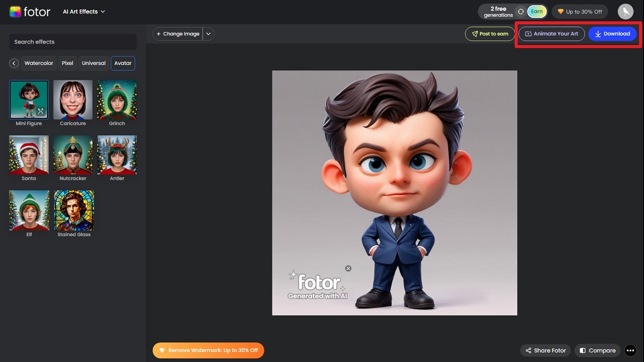Click the adjust icon on Mini Figure thumbnail

pos(41,111)
